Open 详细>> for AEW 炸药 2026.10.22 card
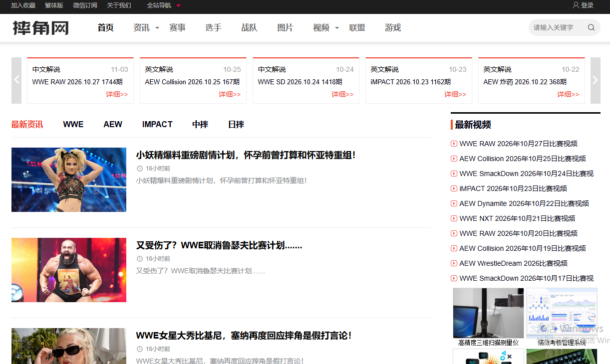610x364 pixels. click(x=568, y=94)
